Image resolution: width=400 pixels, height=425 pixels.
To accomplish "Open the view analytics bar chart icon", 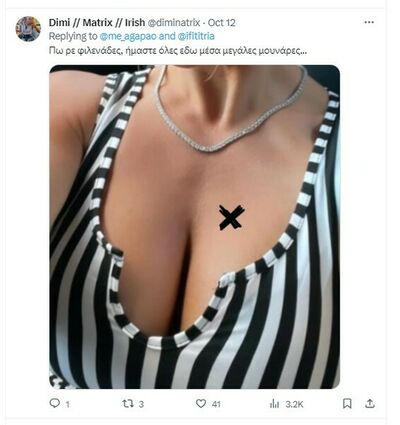I will coord(274,404).
